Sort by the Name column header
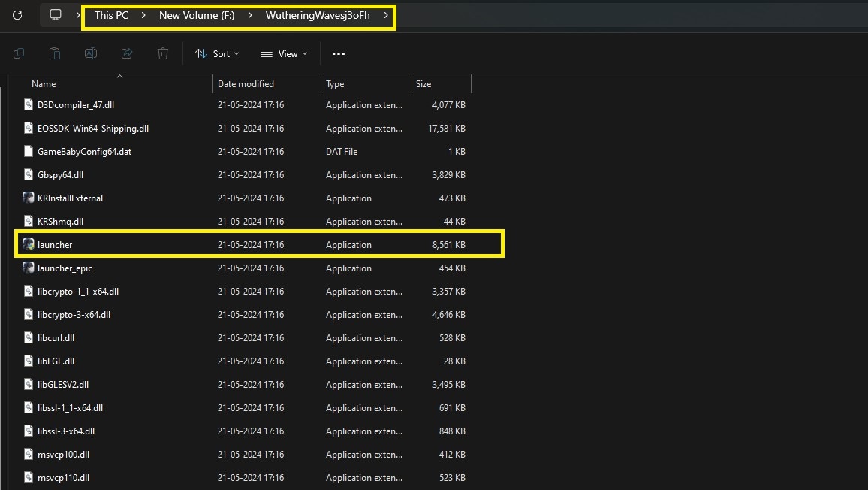 44,83
